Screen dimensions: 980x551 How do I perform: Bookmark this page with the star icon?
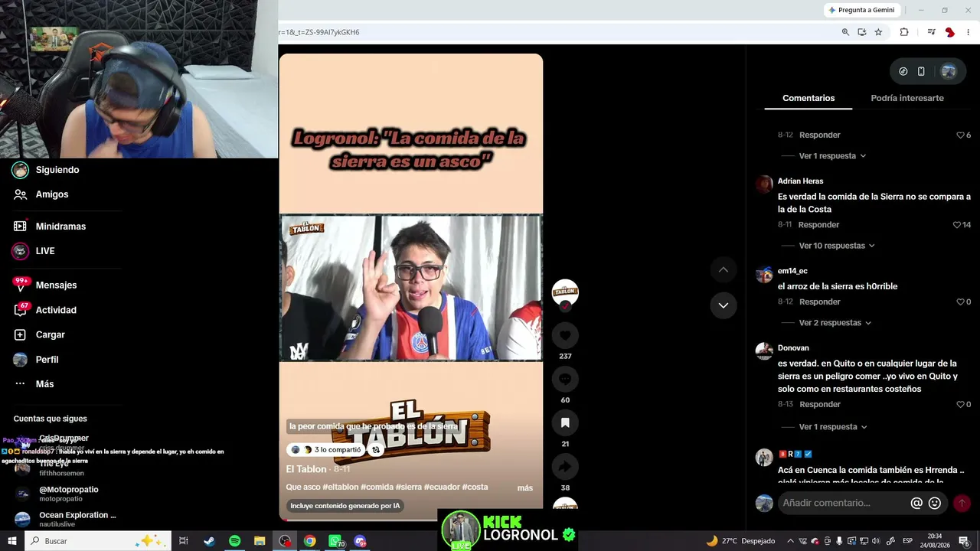pyautogui.click(x=878, y=32)
